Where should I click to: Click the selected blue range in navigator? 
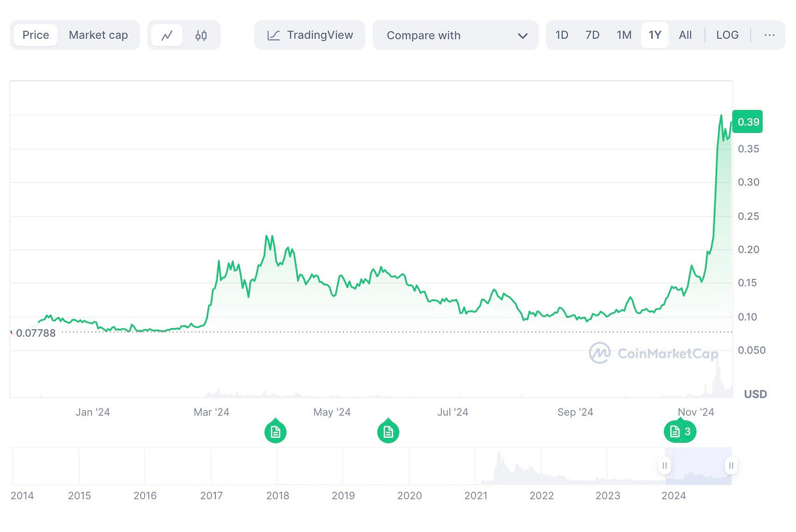click(698, 466)
